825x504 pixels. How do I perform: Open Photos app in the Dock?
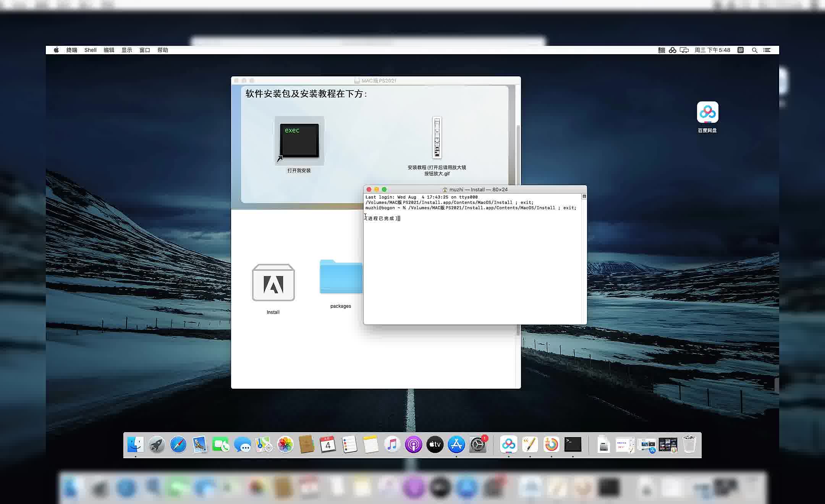[285, 444]
